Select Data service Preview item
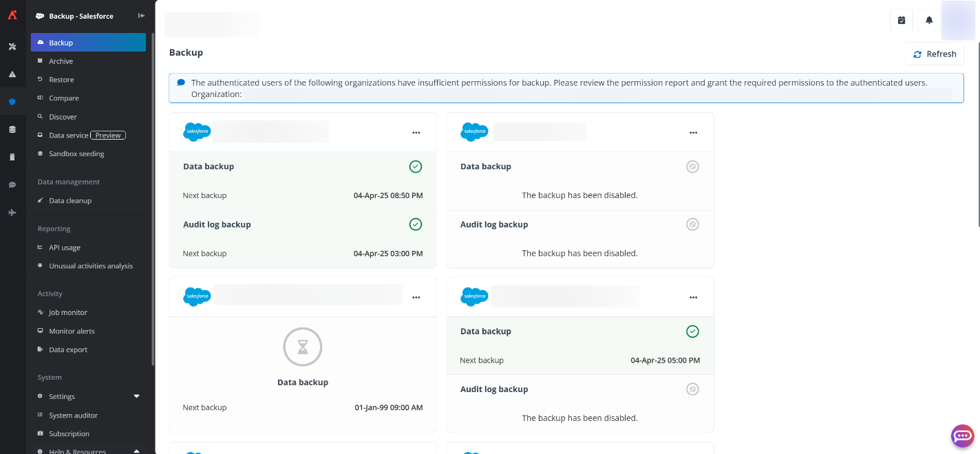Viewport: 980px width, 454px height. pyautogui.click(x=67, y=135)
